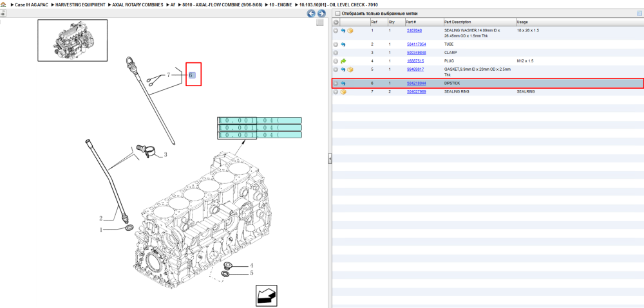Screen dimensions: 644x308
Task: Open 8010 - AXIAL-FLOW COMBINE breadcrumb
Action: click(222, 5)
